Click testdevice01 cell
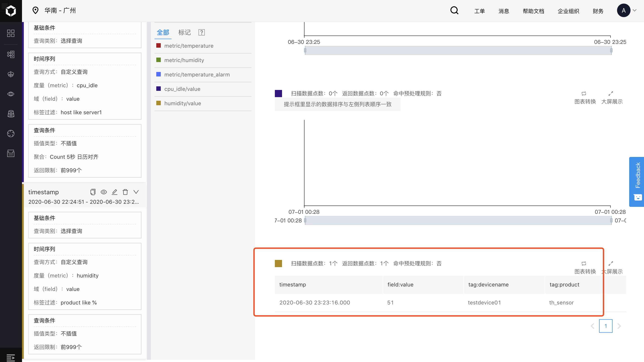Viewport: 644px width, 362px height. coord(484,302)
